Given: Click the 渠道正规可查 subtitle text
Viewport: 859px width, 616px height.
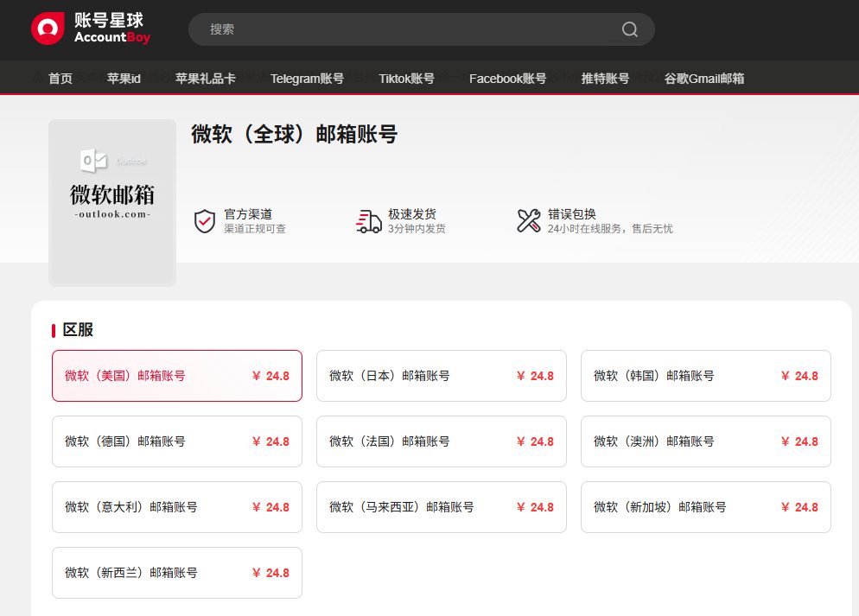Looking at the screenshot, I should coord(255,229).
